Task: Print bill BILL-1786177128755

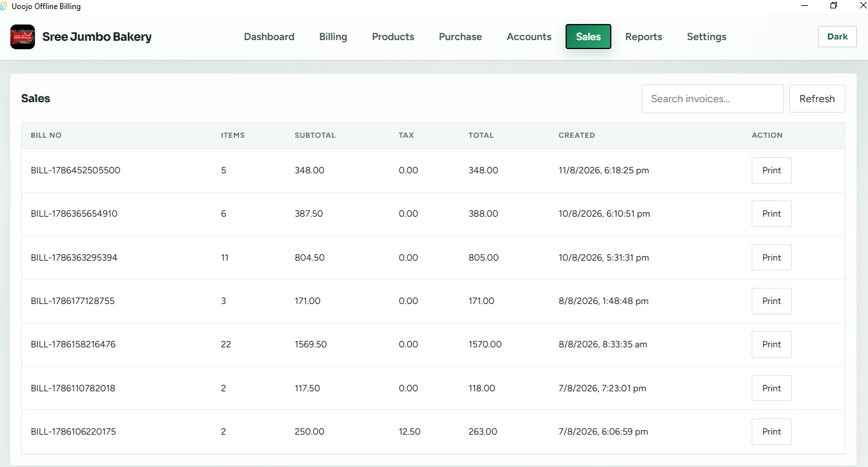Action: point(772,301)
